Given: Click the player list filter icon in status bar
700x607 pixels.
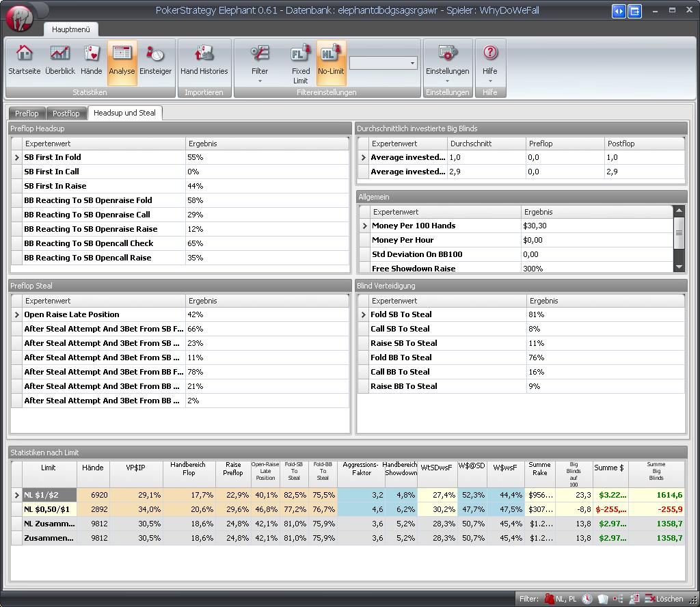Looking at the screenshot, I should click(x=634, y=599).
